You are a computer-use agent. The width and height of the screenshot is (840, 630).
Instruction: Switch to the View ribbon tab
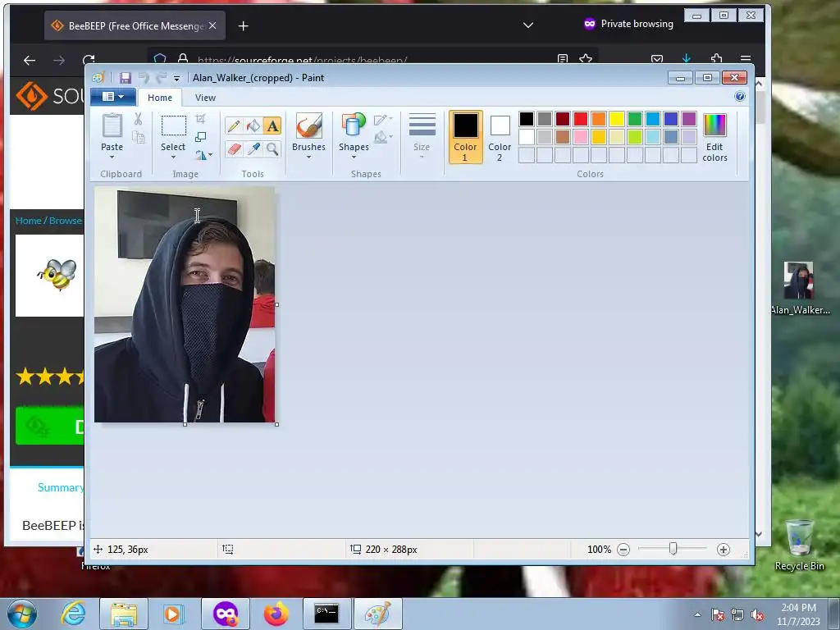(x=205, y=98)
